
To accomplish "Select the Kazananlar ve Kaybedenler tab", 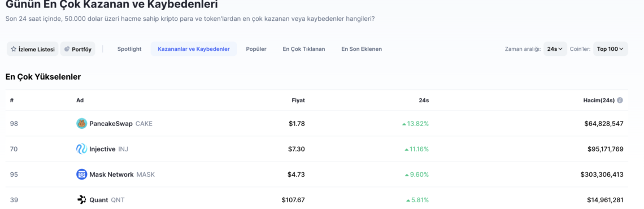I will (x=194, y=49).
